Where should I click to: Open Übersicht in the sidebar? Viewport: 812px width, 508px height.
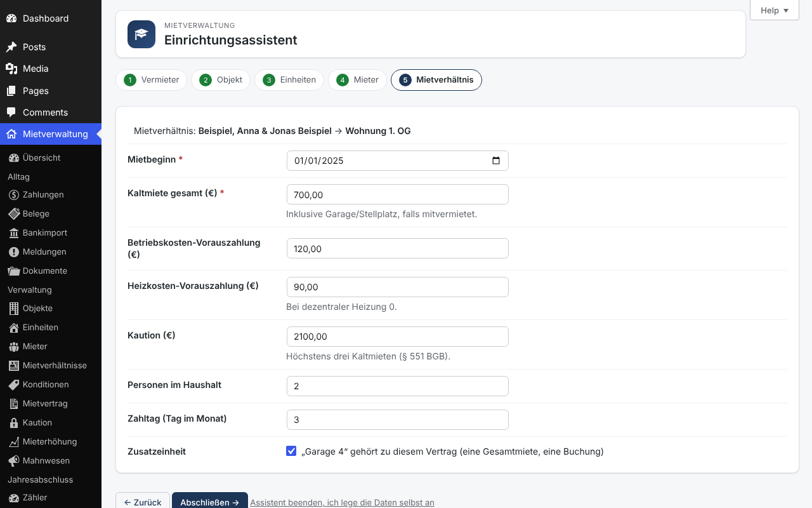[51, 157]
